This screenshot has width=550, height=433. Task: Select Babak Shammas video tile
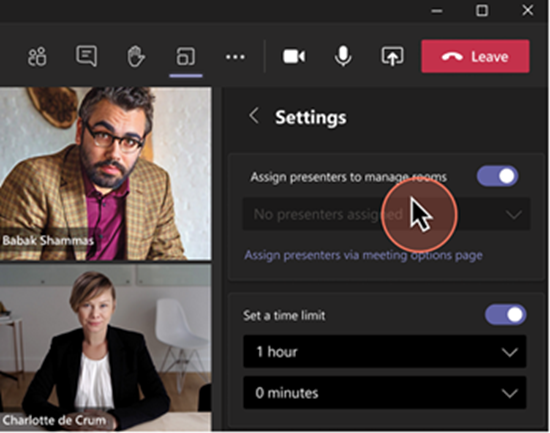(106, 174)
